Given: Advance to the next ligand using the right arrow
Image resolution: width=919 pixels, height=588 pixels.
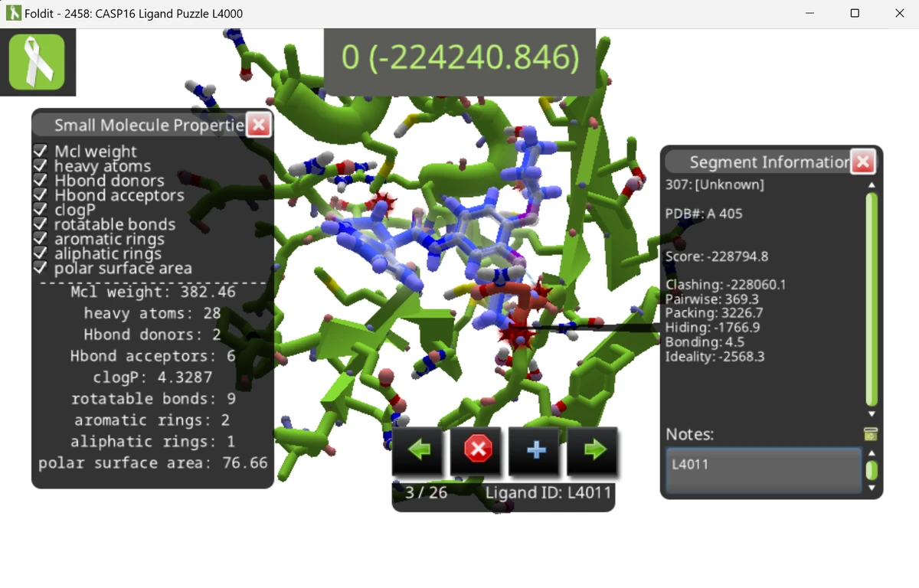Looking at the screenshot, I should pyautogui.click(x=594, y=452).
